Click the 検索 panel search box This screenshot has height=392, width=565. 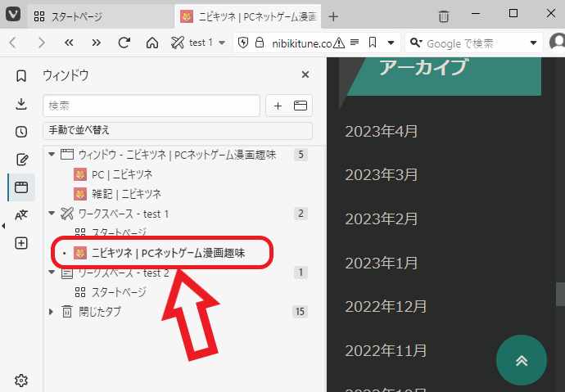[x=151, y=106]
